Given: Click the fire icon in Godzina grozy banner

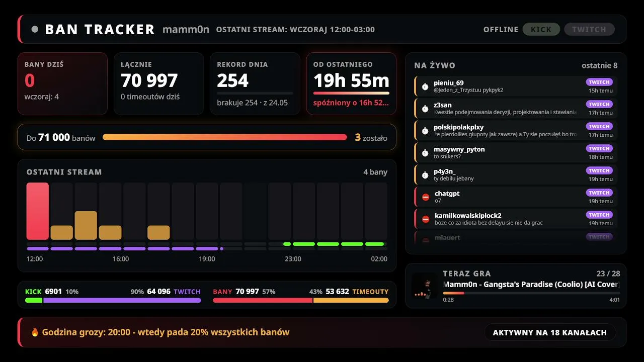Looking at the screenshot, I should click(x=35, y=332).
